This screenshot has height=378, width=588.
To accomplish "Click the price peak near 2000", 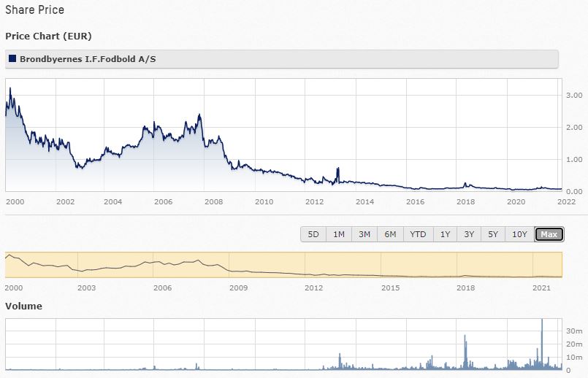I will [x=9, y=89].
